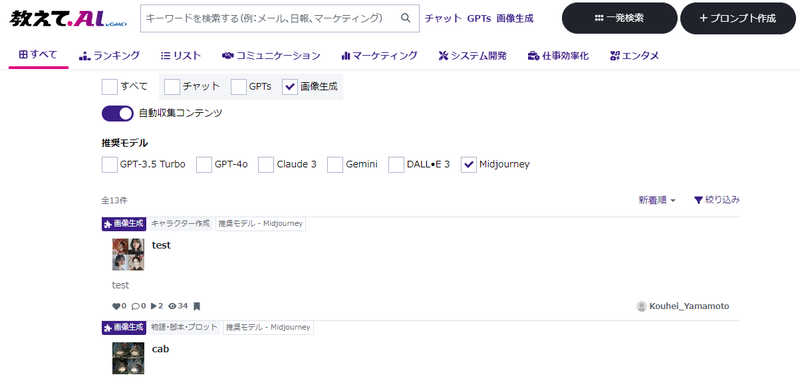Viewport: 800px width, 378px height.
Task: Check the Gemini model checkbox
Action: tap(335, 165)
